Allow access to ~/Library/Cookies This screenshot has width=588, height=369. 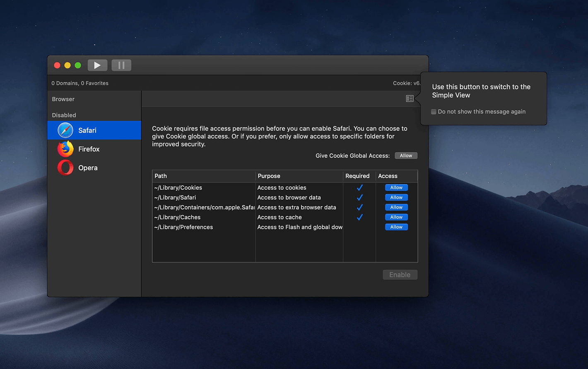396,188
